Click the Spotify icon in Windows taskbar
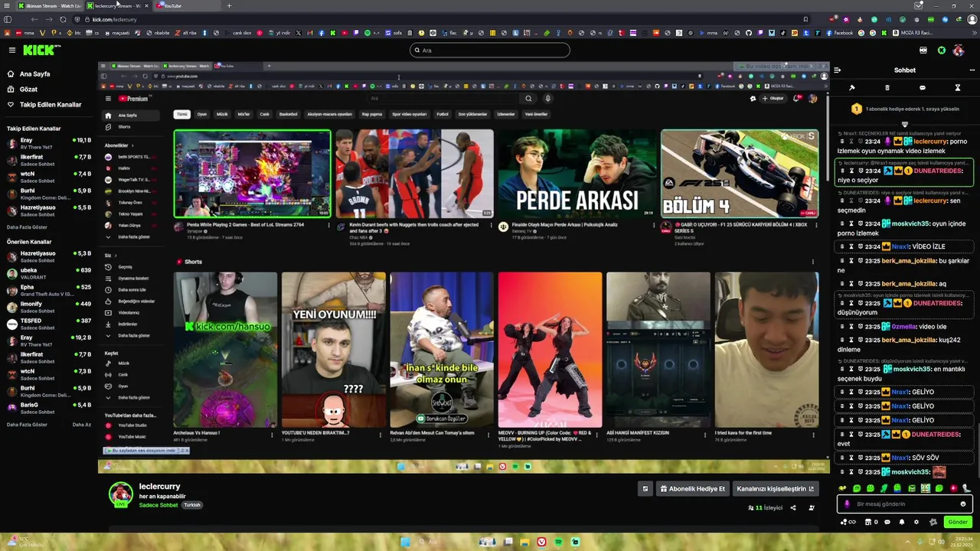 [x=558, y=542]
